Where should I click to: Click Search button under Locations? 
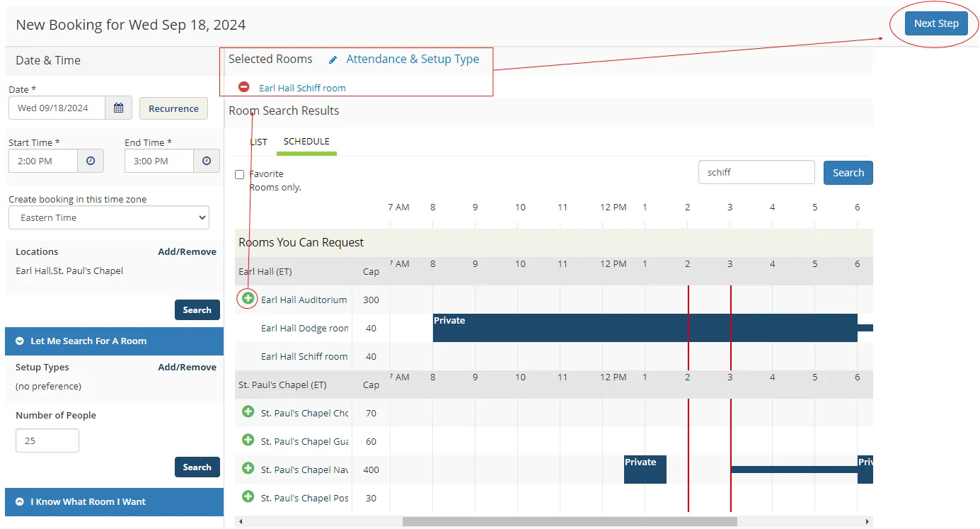pos(197,309)
